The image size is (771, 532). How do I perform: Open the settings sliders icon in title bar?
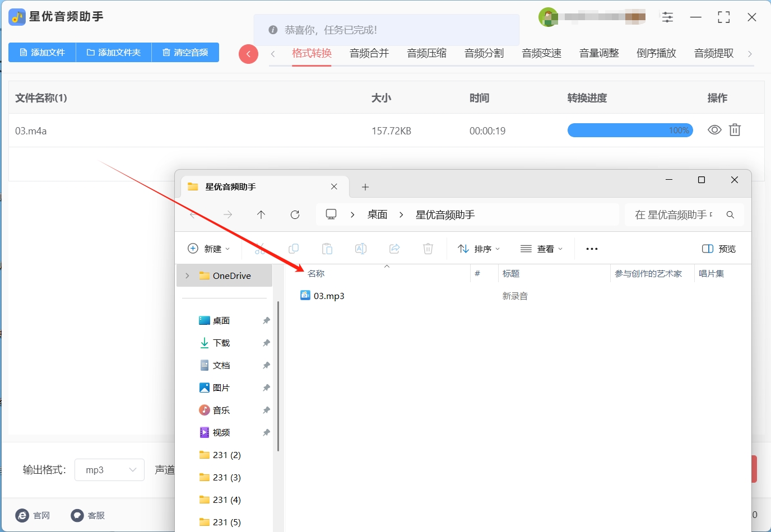667,17
